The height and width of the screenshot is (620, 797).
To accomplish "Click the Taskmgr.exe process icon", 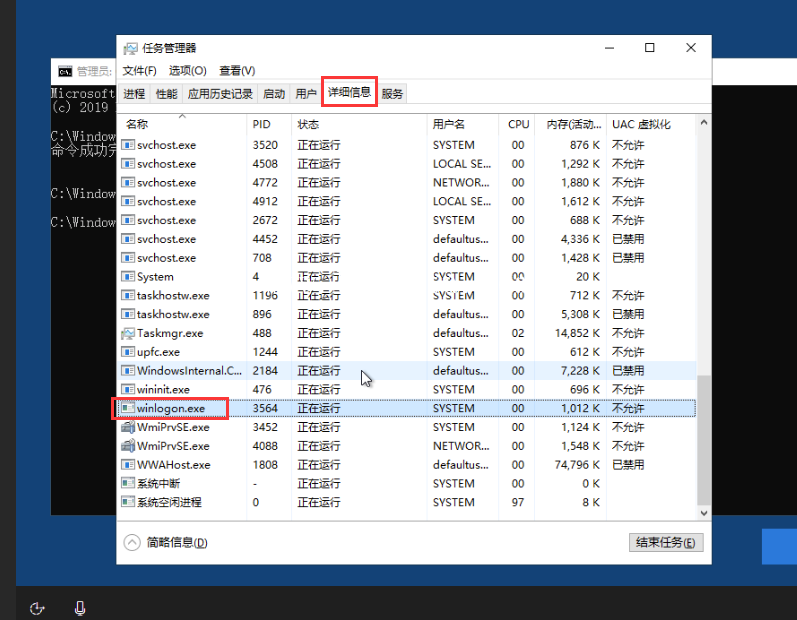I will pos(128,333).
